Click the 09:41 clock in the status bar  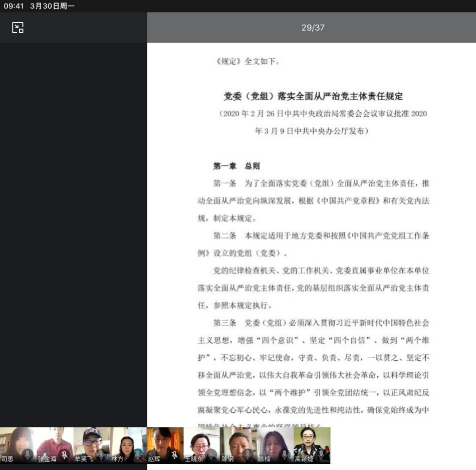14,6
